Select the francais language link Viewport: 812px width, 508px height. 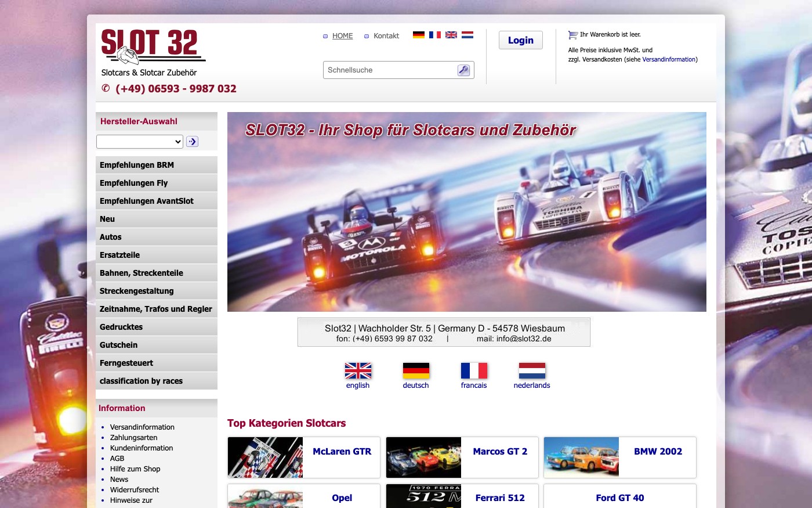[474, 385]
